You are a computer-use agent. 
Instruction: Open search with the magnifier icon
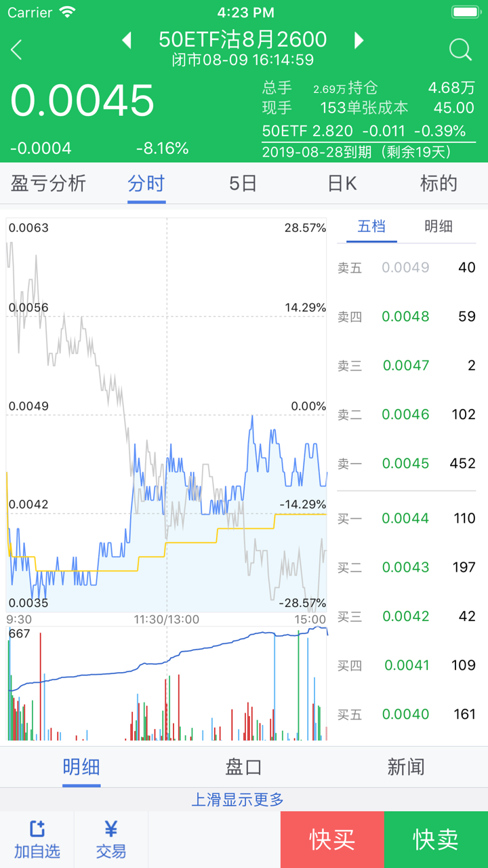(x=460, y=50)
